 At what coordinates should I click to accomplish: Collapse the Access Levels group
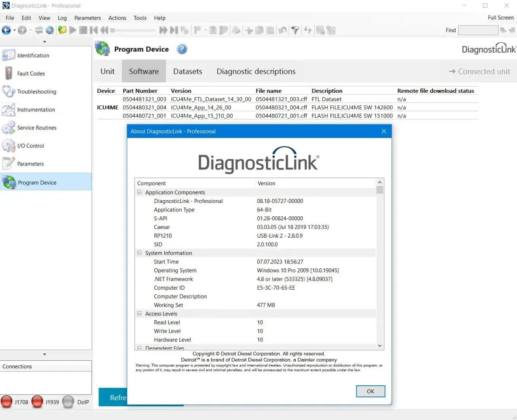point(139,313)
